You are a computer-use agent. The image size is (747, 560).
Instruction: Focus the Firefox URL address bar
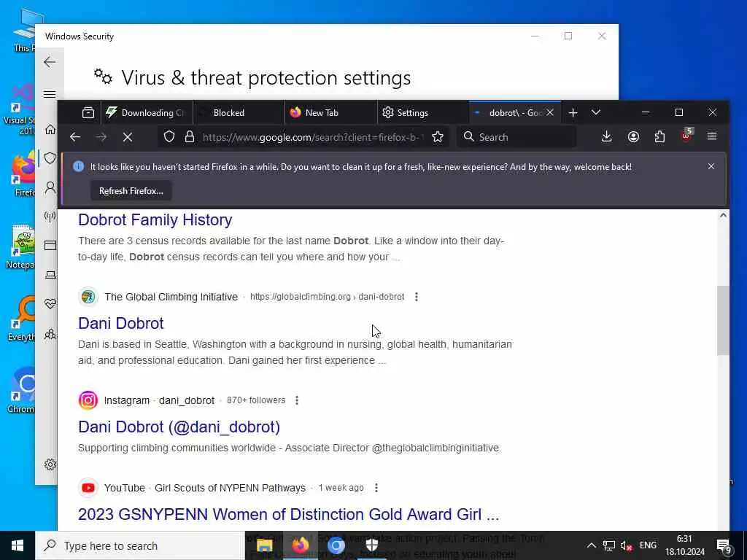312,137
